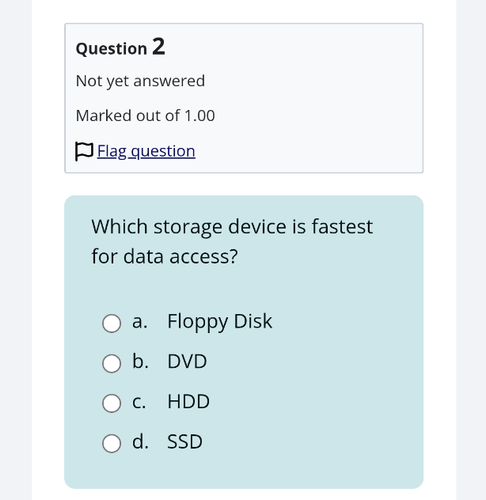Click the Question 2 heading
The image size is (486, 500).
coord(120,47)
